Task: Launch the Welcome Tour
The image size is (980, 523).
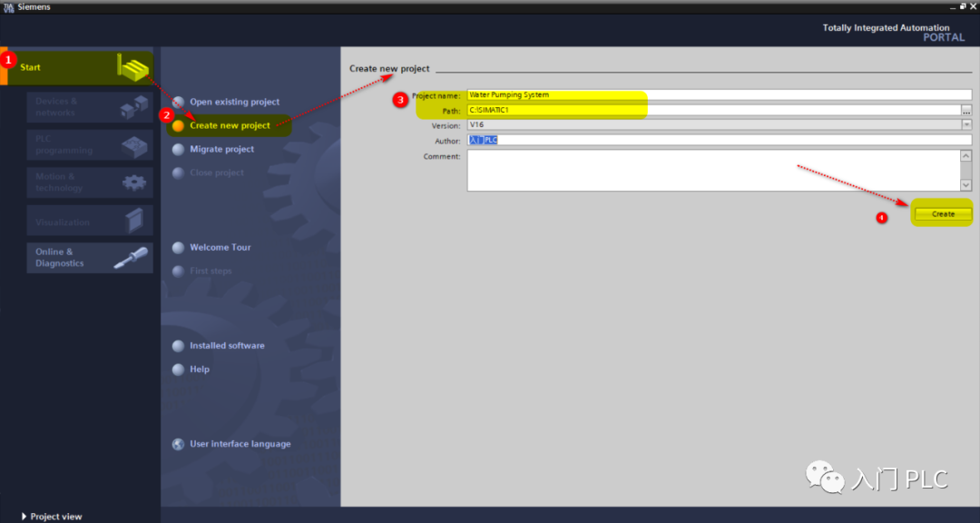Action: [x=220, y=247]
